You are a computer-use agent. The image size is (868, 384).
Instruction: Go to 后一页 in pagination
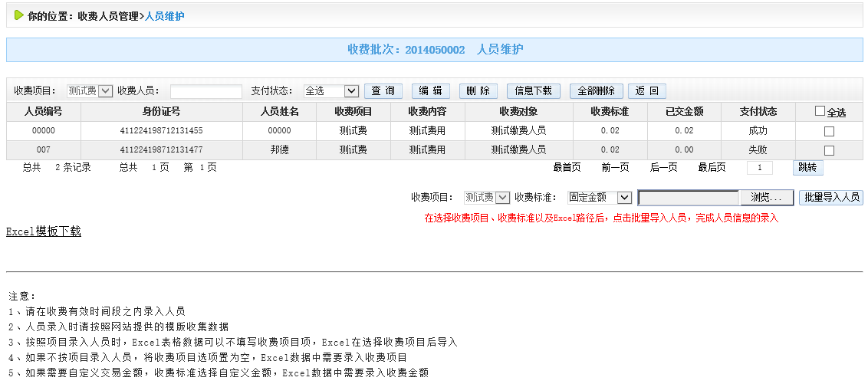[x=663, y=168]
